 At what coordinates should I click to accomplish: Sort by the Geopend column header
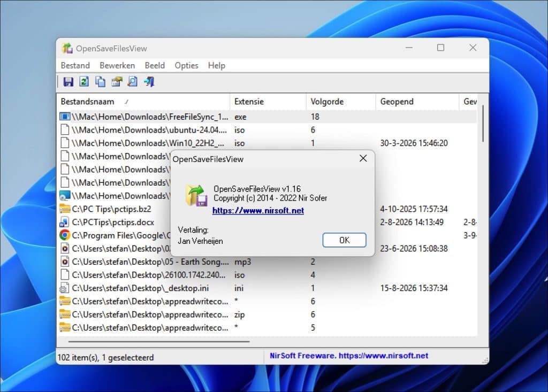click(417, 102)
